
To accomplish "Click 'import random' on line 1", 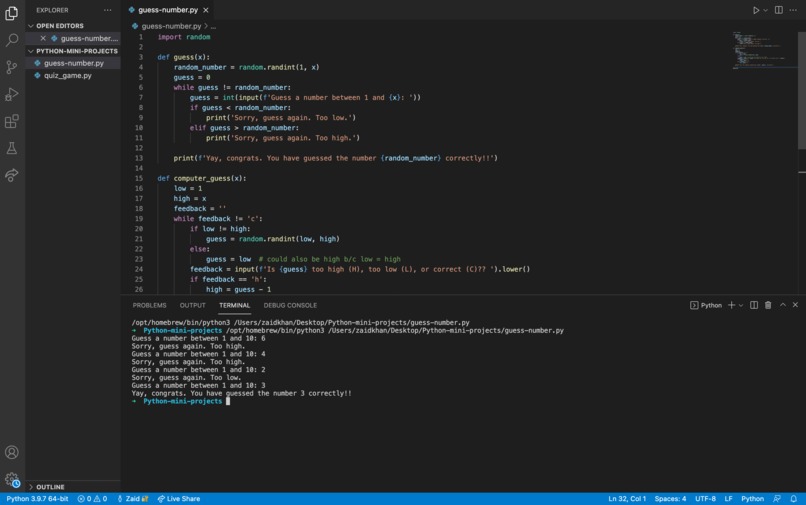I will pyautogui.click(x=184, y=37).
